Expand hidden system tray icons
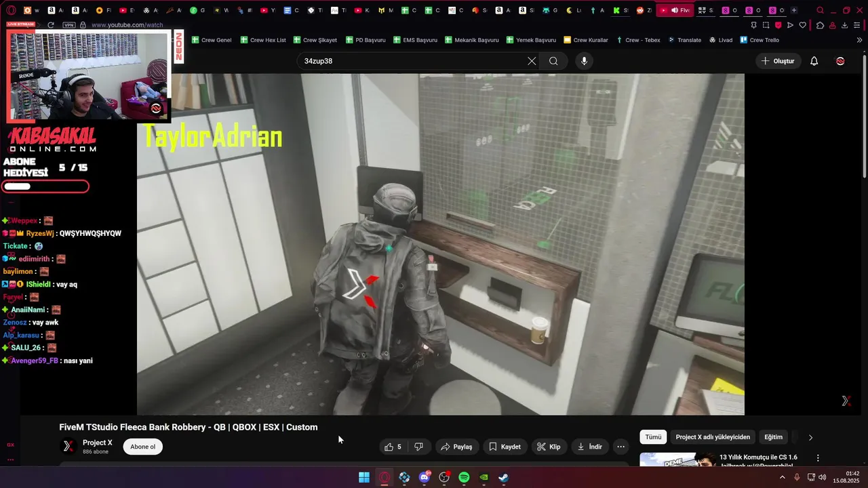Image resolution: width=868 pixels, height=488 pixels. tap(782, 477)
